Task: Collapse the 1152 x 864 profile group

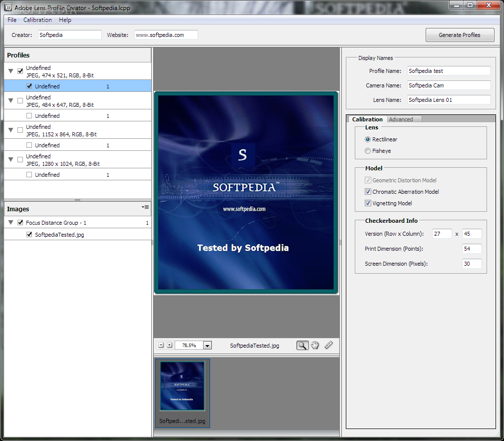Action: coord(10,130)
